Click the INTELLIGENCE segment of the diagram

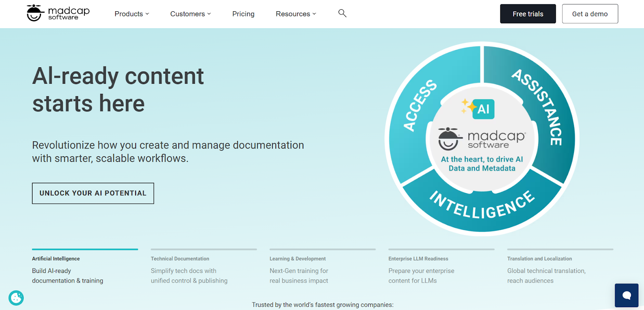point(482,207)
